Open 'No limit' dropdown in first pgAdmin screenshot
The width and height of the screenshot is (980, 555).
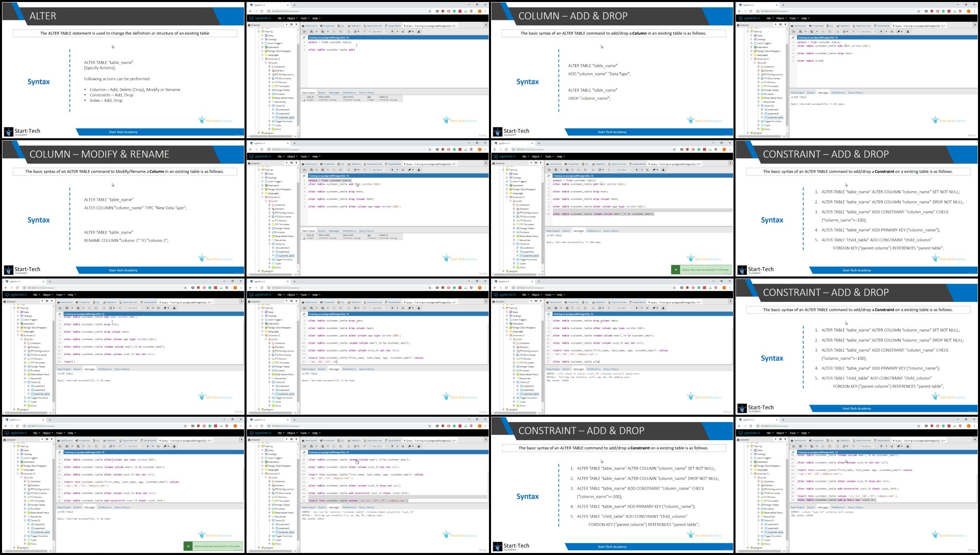click(x=380, y=32)
